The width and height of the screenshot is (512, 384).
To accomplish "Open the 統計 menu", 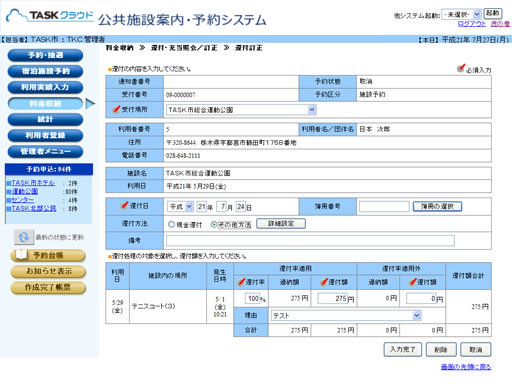I will (45, 119).
